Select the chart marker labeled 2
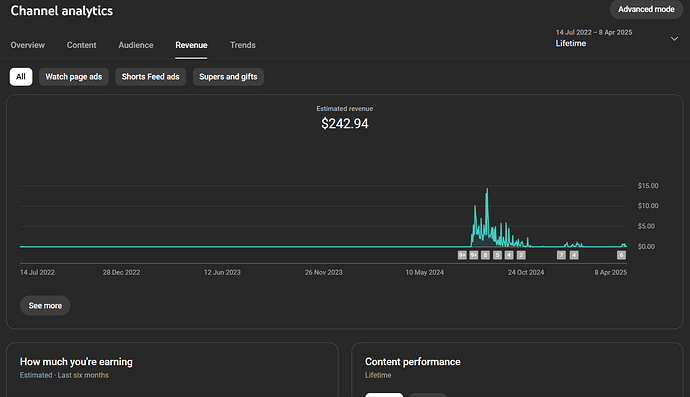 click(521, 255)
